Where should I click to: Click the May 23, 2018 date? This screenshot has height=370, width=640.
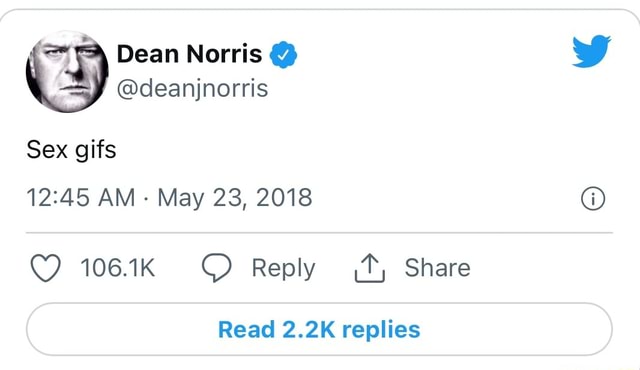pos(235,199)
